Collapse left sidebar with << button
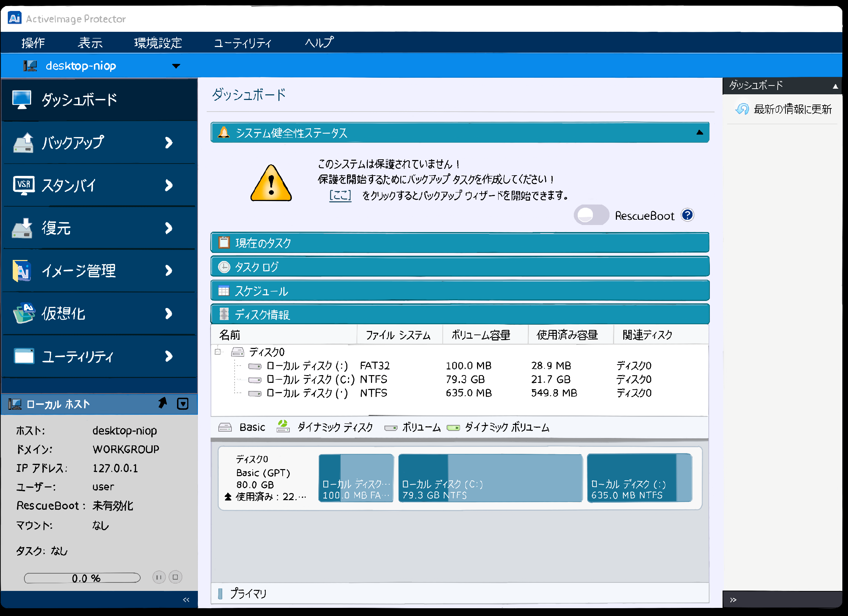 click(x=186, y=599)
